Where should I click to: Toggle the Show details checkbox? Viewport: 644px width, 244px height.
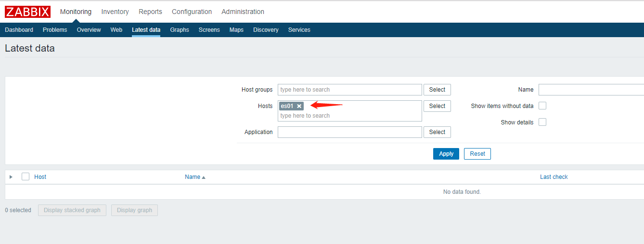[542, 122]
